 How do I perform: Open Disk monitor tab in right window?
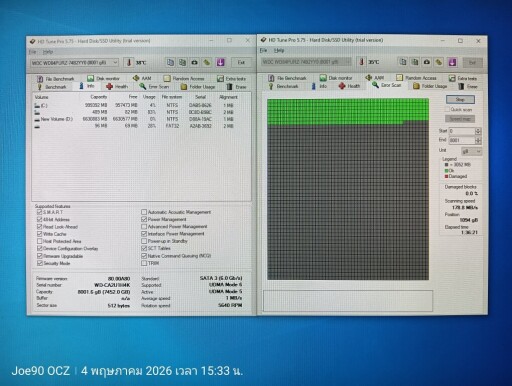tap(336, 78)
